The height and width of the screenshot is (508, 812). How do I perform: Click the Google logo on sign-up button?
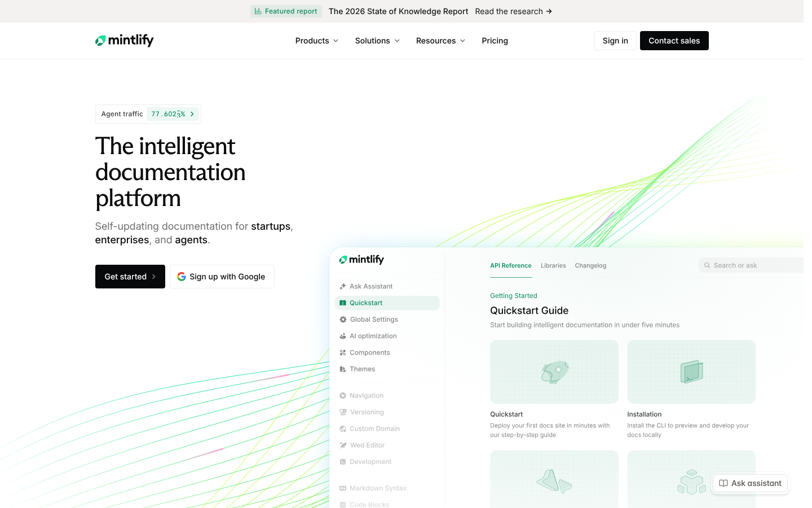[182, 277]
